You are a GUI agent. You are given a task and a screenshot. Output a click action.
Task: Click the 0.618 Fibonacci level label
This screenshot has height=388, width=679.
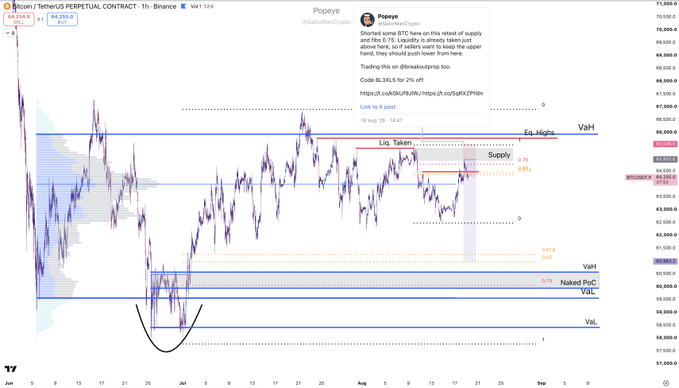(548, 250)
